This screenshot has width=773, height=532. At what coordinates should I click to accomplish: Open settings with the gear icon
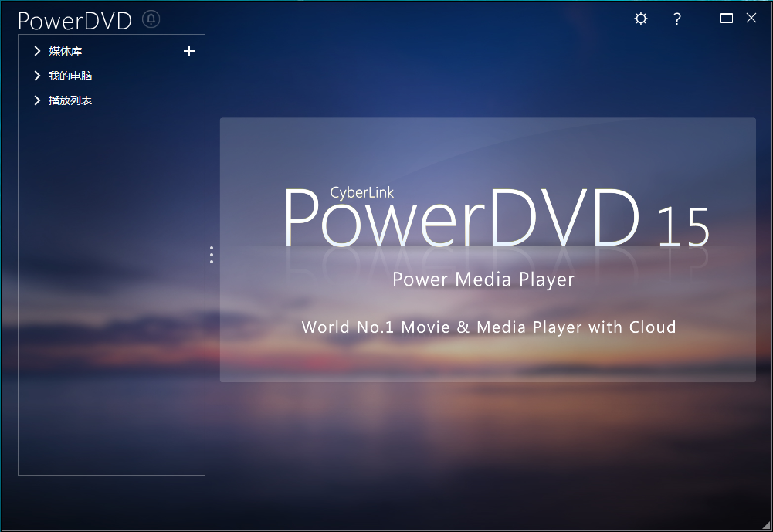point(640,19)
